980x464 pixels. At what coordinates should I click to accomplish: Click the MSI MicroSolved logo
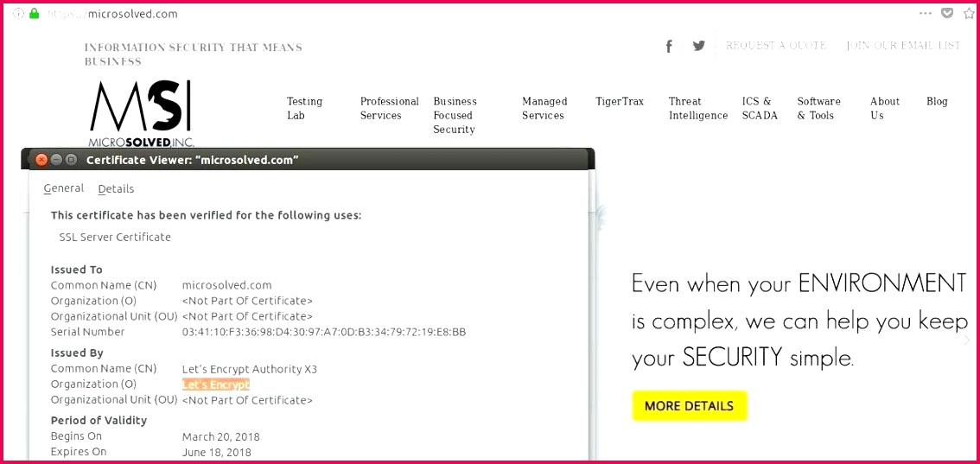pos(141,114)
